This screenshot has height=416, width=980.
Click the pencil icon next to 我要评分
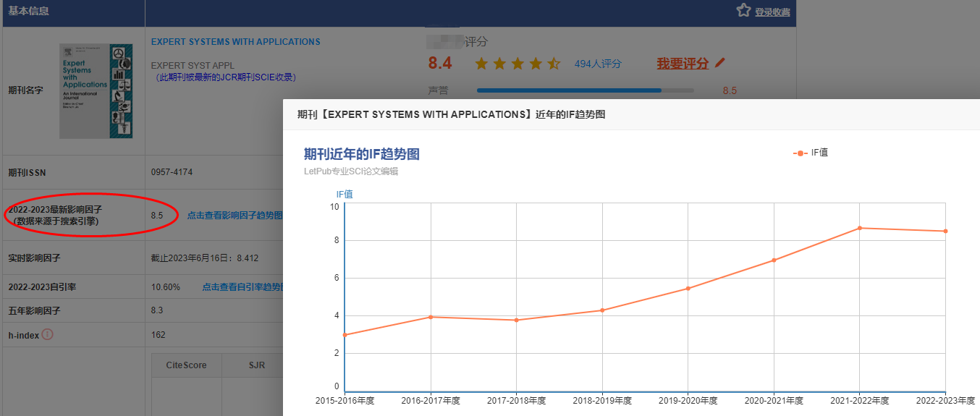coord(719,63)
